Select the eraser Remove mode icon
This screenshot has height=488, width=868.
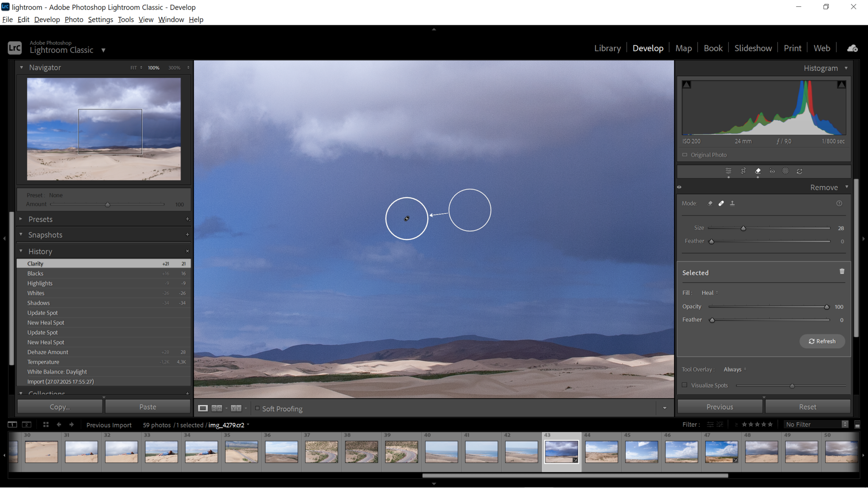point(710,203)
